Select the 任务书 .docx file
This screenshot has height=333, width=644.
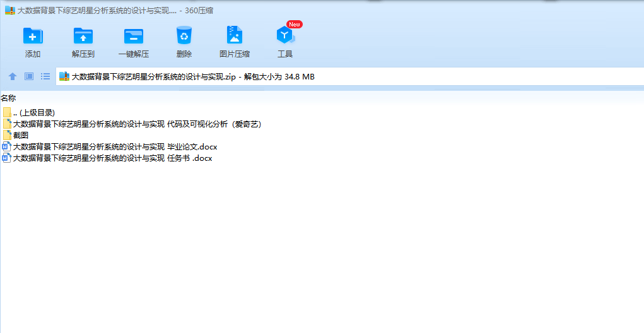[107, 158]
